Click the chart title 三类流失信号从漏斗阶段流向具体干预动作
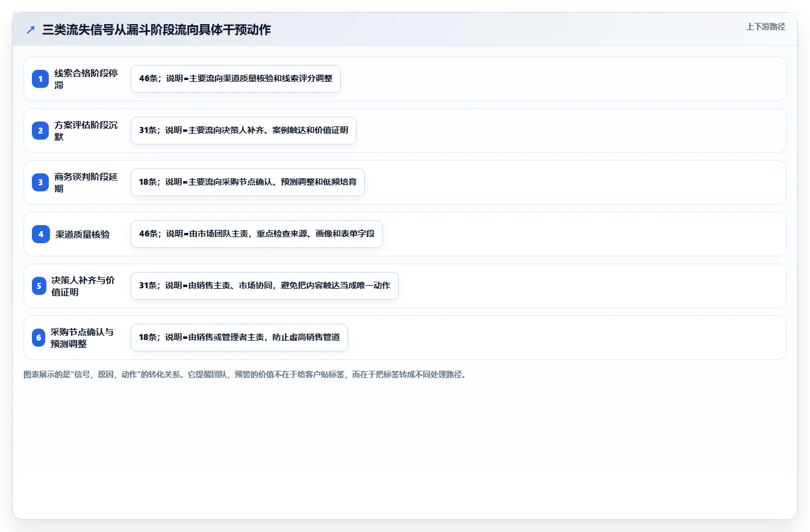The height and width of the screenshot is (532, 810). click(157, 29)
